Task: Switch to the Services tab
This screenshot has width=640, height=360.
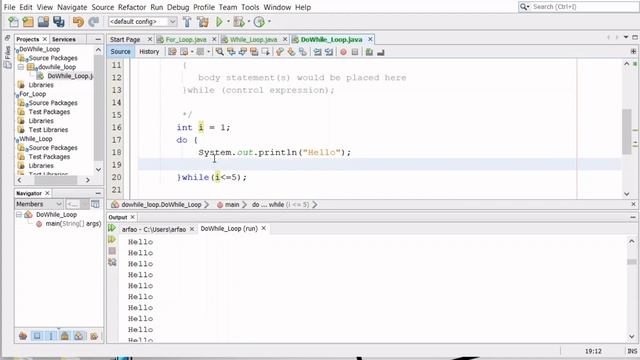Action: pos(64,39)
